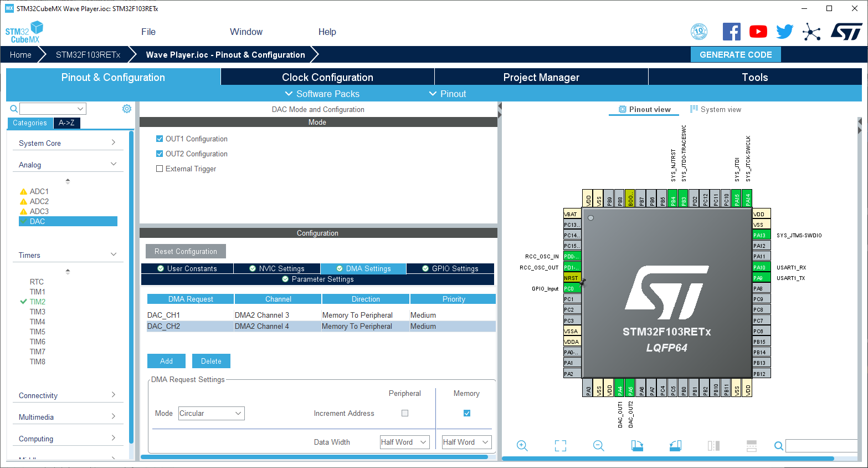Open the Software Packs dropdown
The height and width of the screenshot is (468, 868).
[322, 94]
